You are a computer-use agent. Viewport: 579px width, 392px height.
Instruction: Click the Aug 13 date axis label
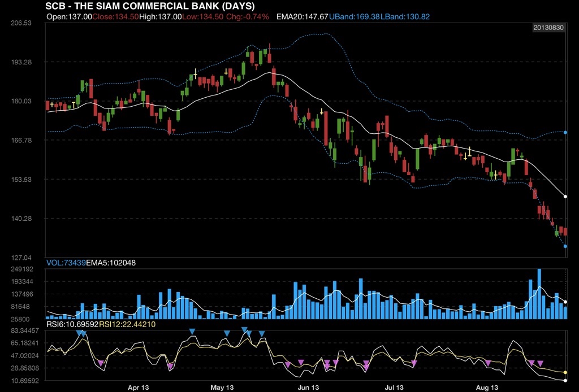coord(487,387)
